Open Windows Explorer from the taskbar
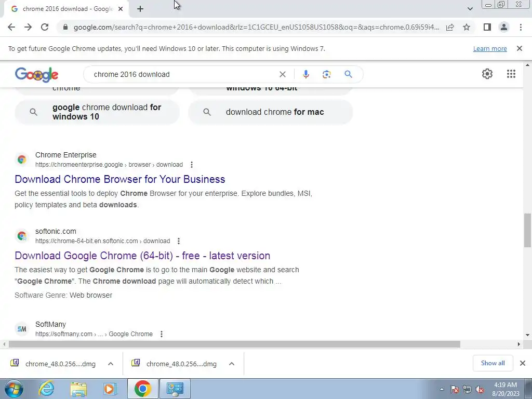This screenshot has width=532, height=399. [78, 389]
